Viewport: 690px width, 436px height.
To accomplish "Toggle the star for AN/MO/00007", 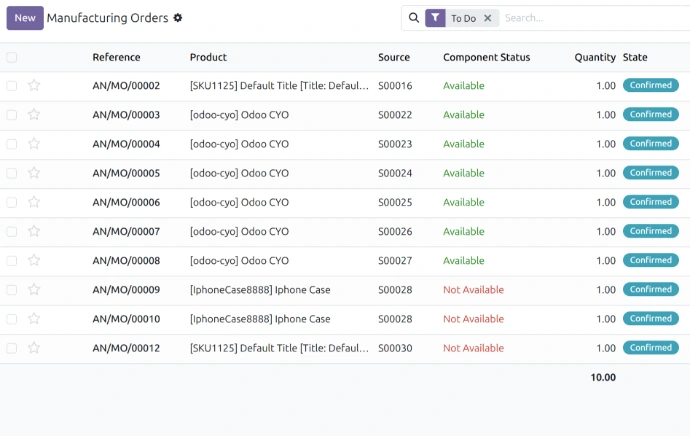I will click(x=34, y=232).
